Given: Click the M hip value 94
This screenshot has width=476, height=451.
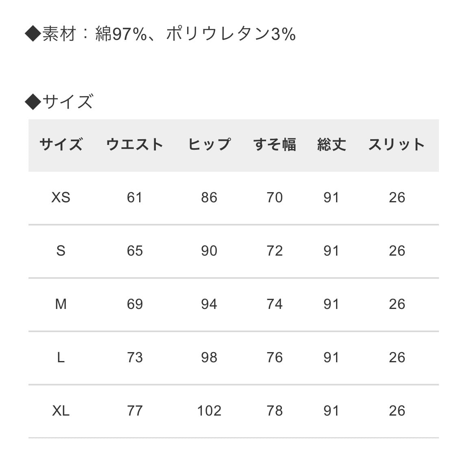Looking at the screenshot, I should pyautogui.click(x=209, y=304).
